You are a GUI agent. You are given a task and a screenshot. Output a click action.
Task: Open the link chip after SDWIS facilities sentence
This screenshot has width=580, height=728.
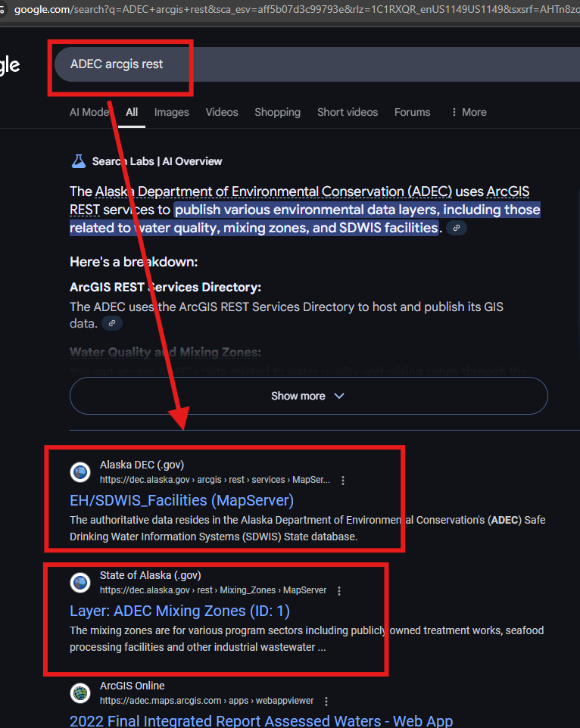457,228
